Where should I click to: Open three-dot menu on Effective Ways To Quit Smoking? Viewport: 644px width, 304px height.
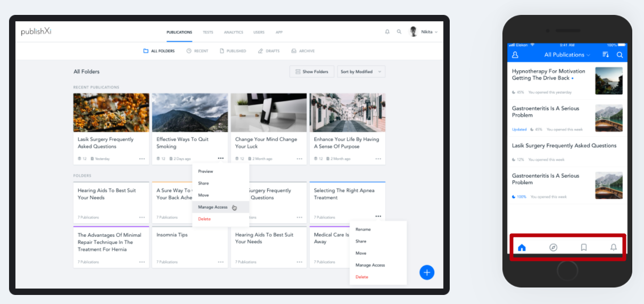pyautogui.click(x=221, y=159)
